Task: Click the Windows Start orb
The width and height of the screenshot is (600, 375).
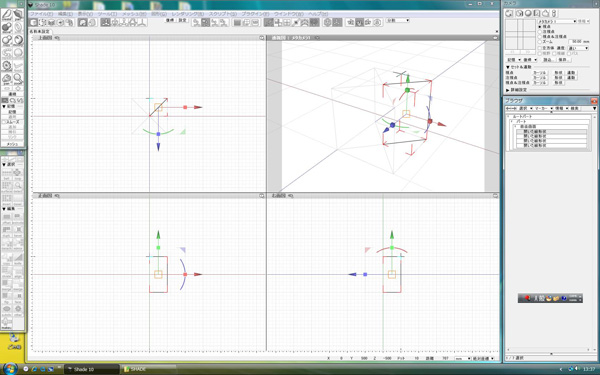Action: (10, 368)
